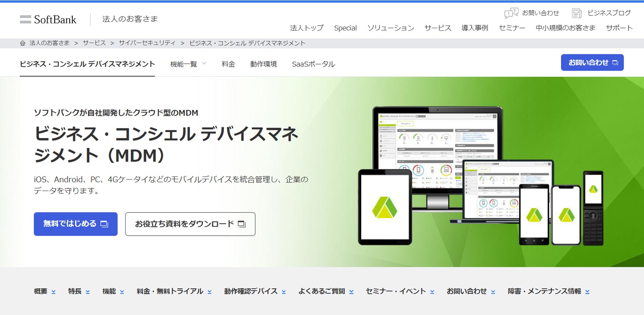Open サポート in main navigation
644x315 pixels.
coord(619,28)
